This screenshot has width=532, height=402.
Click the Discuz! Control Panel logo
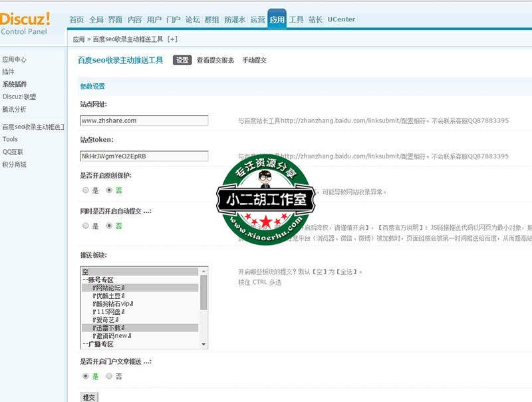coord(25,23)
